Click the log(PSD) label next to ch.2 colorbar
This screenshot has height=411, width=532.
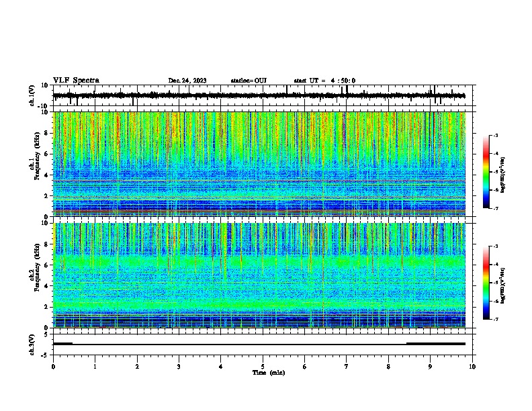click(x=503, y=285)
